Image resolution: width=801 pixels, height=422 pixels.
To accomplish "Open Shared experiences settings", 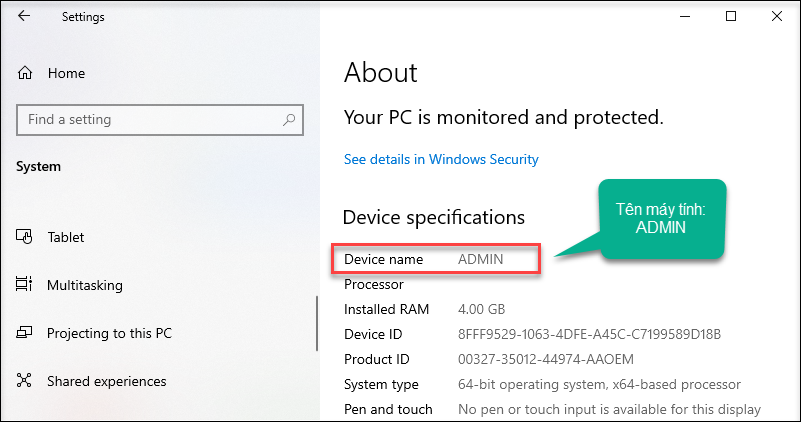I will [x=107, y=381].
